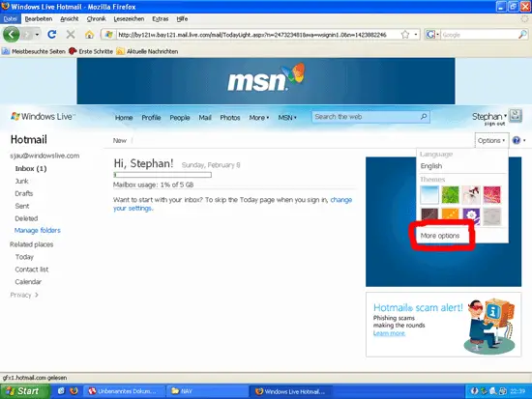This screenshot has height=399, width=532.
Task: Click the Windows Live logo
Action: coord(43,117)
